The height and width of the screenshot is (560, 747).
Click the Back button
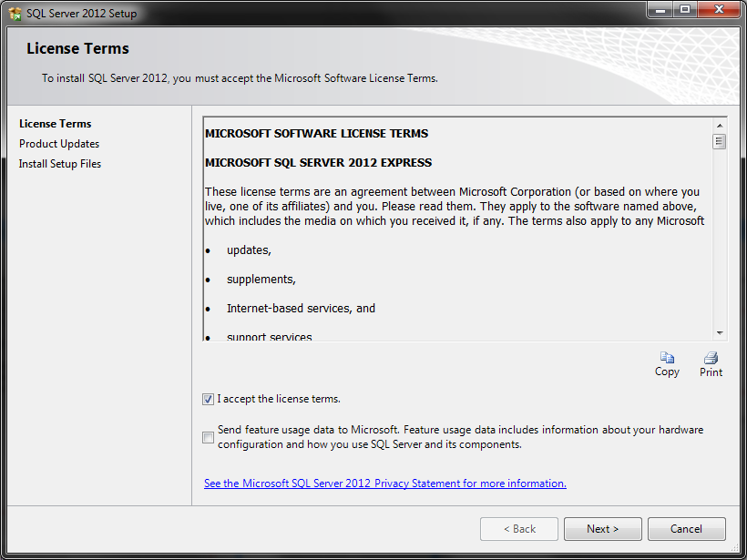(518, 529)
